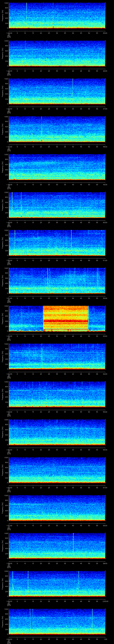
Task: Click the "Frequency (Hz)" axis label of 1:52:00 panel
Action: point(3,318)
